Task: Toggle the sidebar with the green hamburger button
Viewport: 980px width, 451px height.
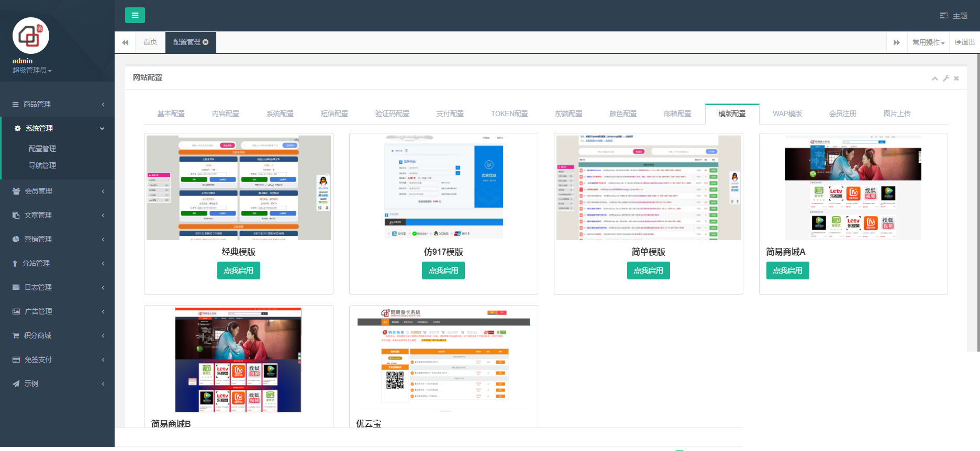Action: click(x=135, y=15)
